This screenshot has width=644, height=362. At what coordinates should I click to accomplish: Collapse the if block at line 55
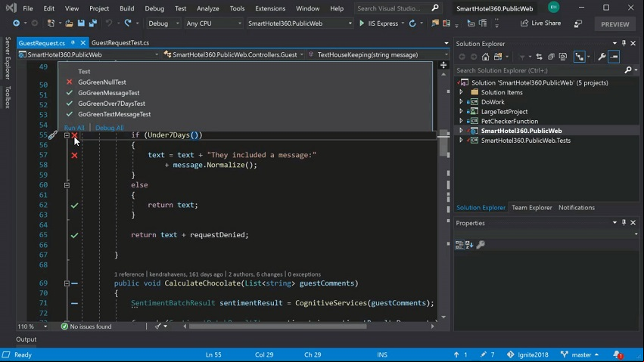[x=67, y=135]
